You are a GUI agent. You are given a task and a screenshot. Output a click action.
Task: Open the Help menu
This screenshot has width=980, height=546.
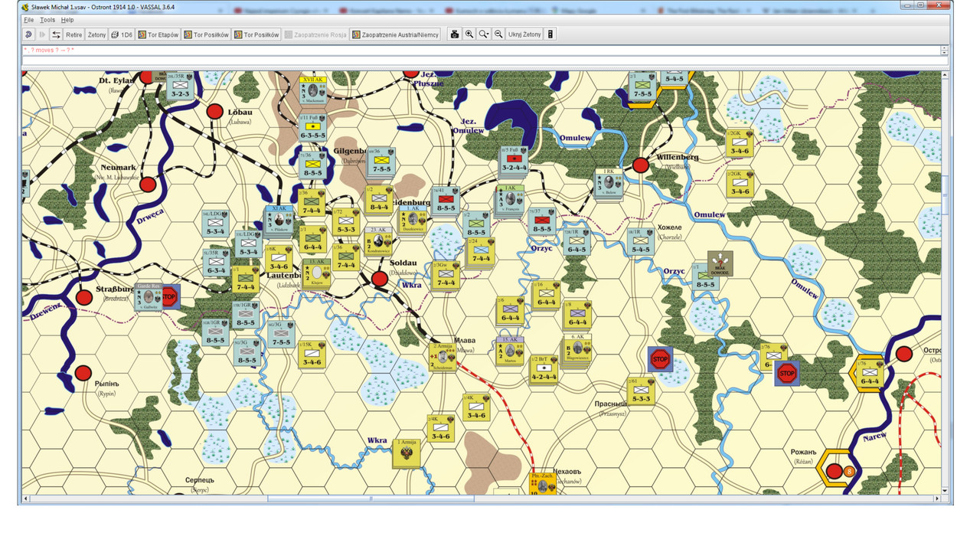click(67, 20)
